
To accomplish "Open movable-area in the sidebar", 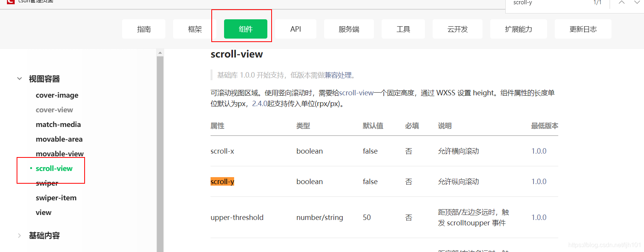I will tap(59, 139).
